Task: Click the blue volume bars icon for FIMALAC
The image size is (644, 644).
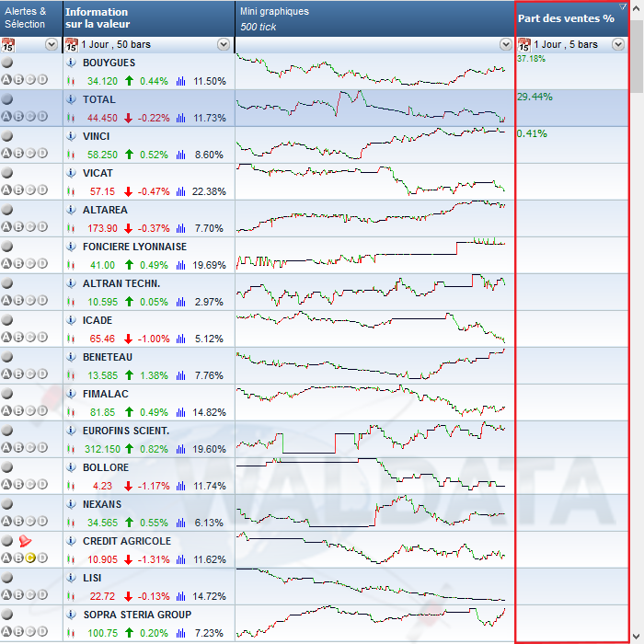Action: click(180, 412)
